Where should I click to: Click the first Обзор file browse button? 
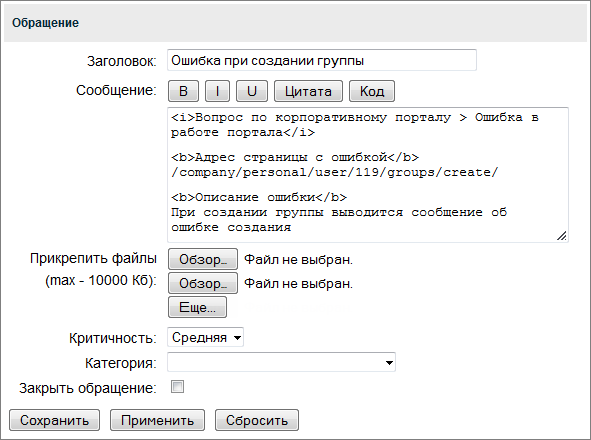(x=203, y=259)
